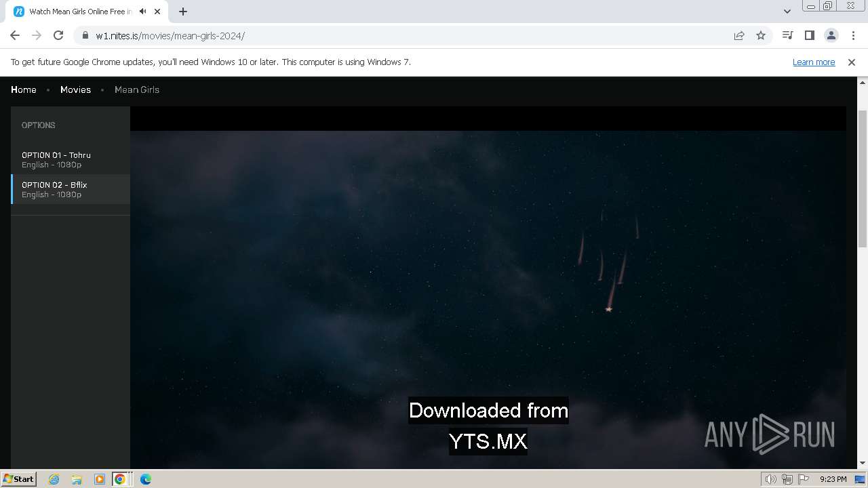Open Movies breadcrumb link
The image size is (868, 488).
[x=75, y=89]
